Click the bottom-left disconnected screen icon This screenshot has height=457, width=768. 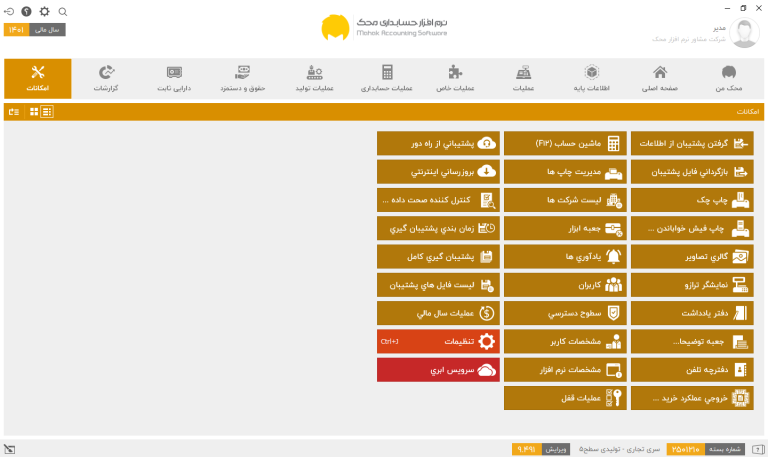(9, 449)
